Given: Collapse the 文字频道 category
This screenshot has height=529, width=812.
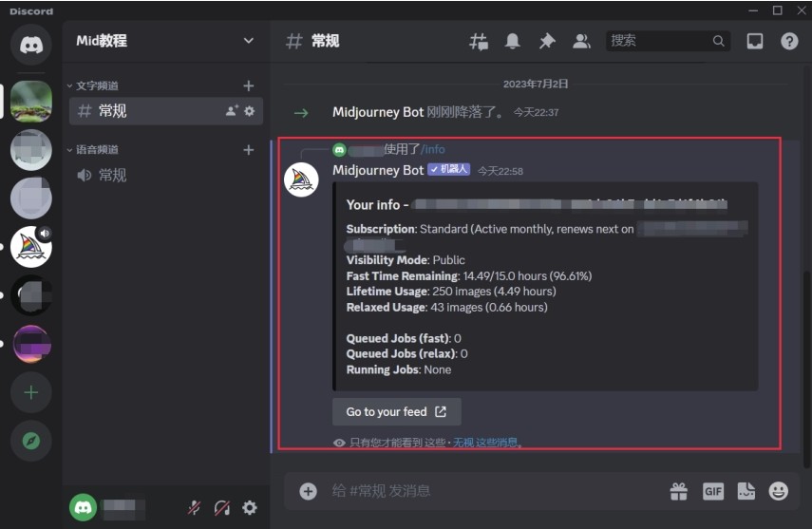Looking at the screenshot, I should [93, 85].
